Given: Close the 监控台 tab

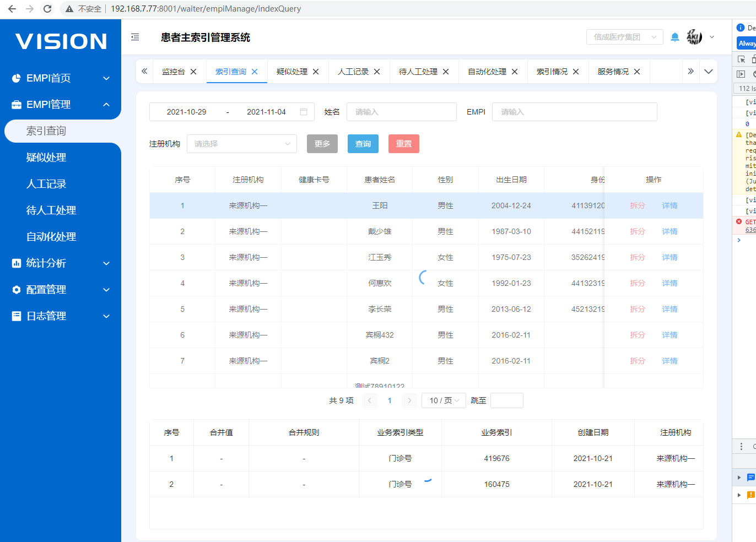Looking at the screenshot, I should click(x=193, y=72).
